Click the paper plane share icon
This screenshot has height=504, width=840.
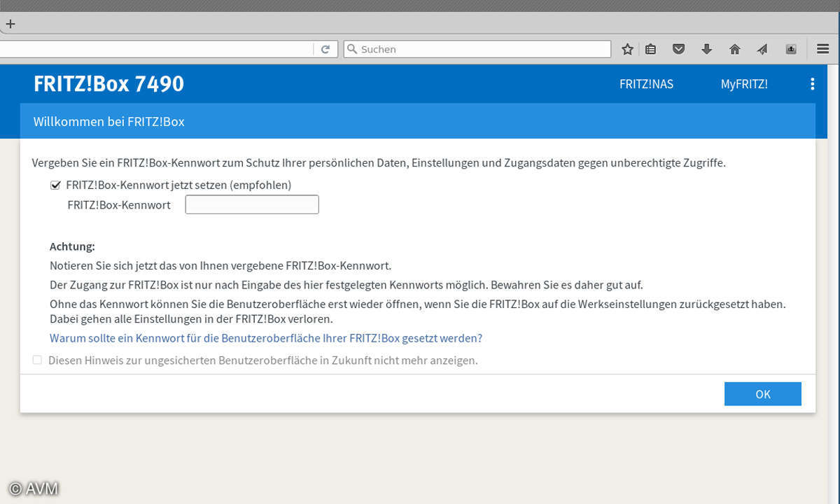pyautogui.click(x=762, y=49)
